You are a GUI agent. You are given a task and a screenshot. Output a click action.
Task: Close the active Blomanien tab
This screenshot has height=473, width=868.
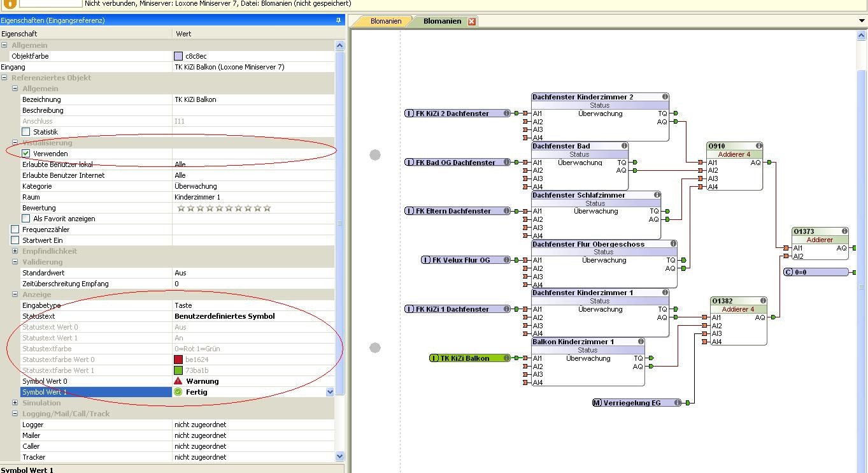coord(472,21)
